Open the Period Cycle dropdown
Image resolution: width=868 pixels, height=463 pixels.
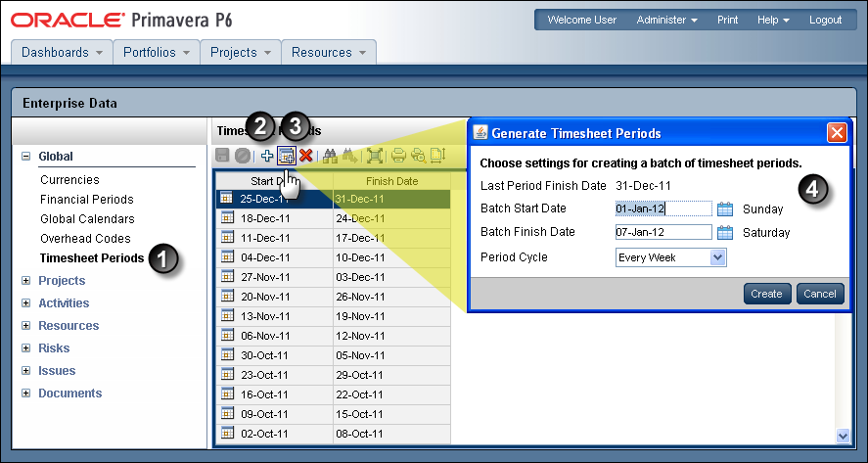click(717, 257)
